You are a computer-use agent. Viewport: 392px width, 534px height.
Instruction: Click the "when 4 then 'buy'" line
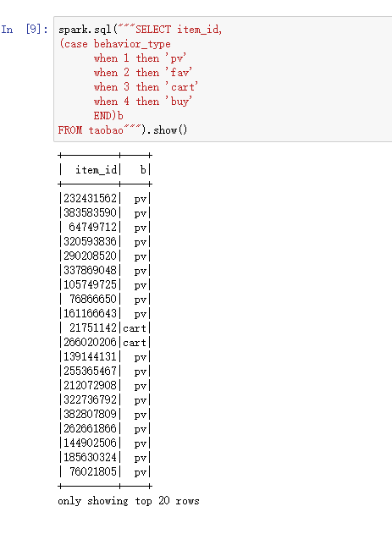(143, 102)
